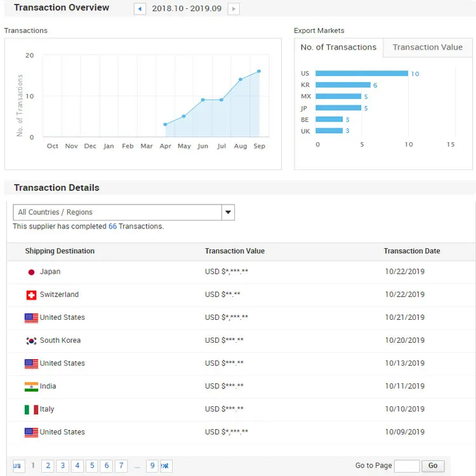
Task: Click the KR bar in Export Markets chart
Action: click(343, 85)
